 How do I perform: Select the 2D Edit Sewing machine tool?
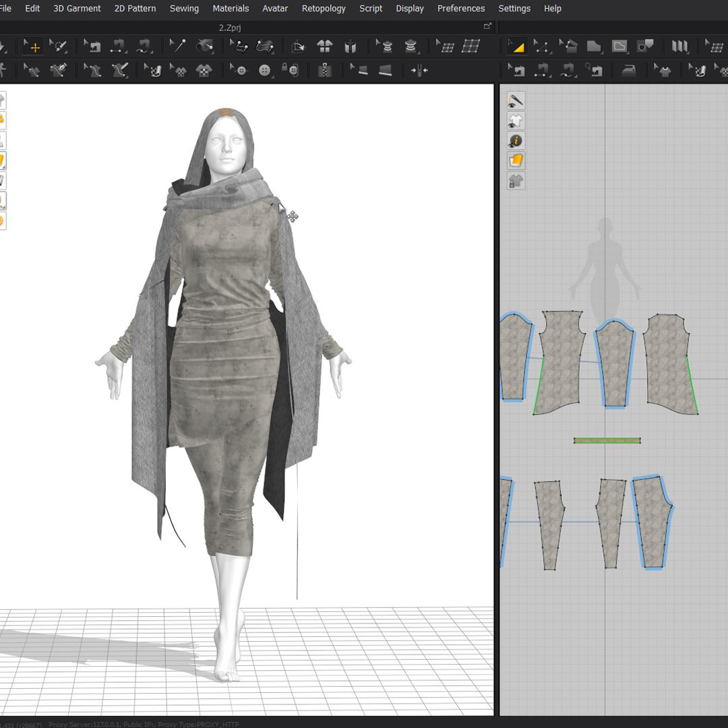pyautogui.click(x=516, y=70)
